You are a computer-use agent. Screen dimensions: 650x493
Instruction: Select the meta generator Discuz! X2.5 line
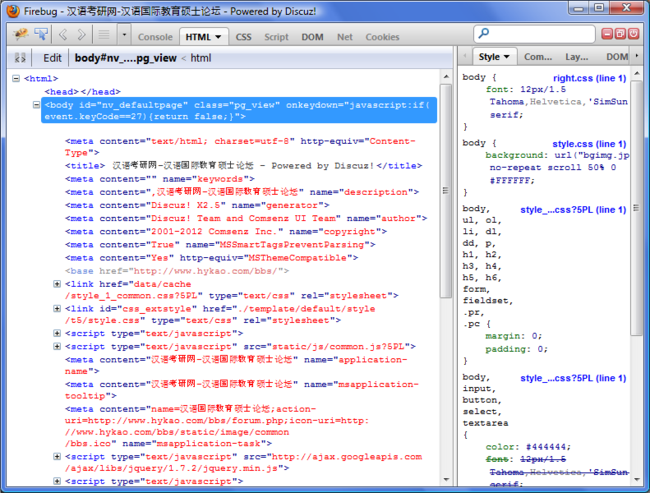pyautogui.click(x=197, y=205)
